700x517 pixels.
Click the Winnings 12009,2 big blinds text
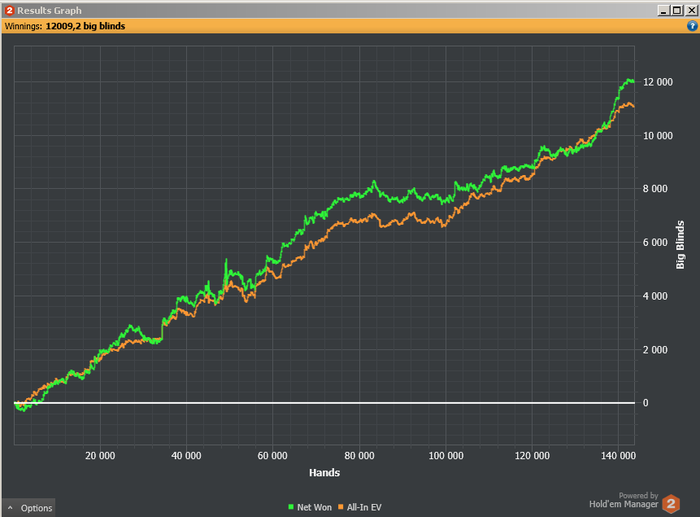[x=65, y=26]
